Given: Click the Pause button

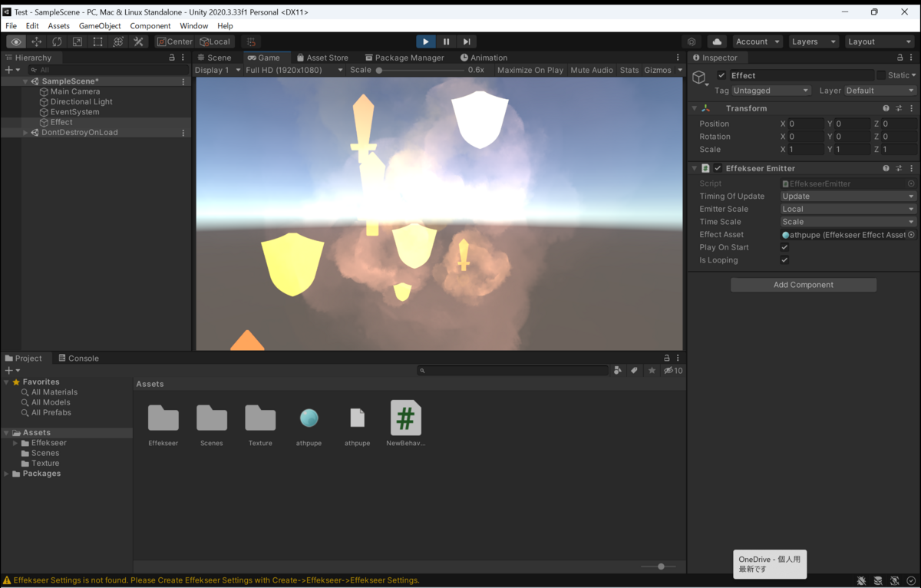Looking at the screenshot, I should pyautogui.click(x=446, y=41).
